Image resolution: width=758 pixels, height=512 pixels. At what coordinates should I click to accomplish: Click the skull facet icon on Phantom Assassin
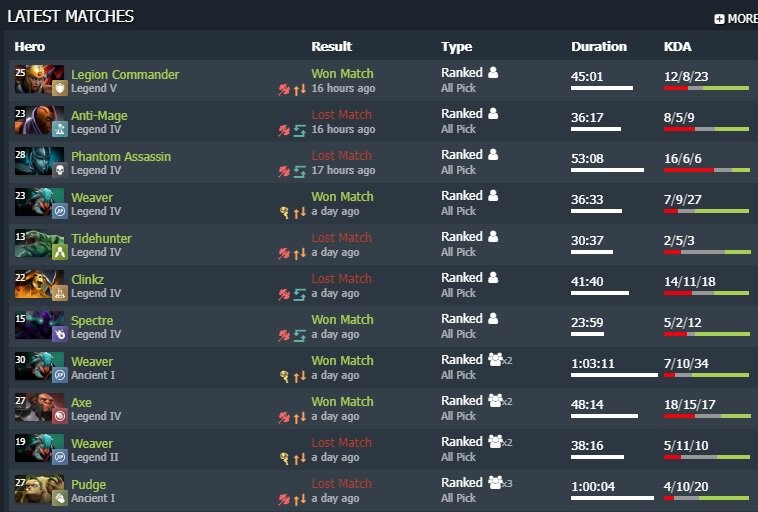(59, 170)
